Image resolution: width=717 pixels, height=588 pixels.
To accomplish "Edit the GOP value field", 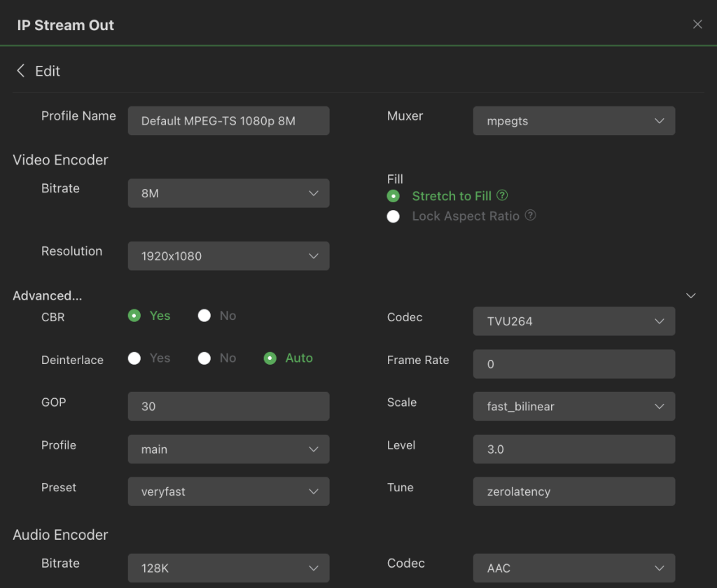I will coord(229,406).
